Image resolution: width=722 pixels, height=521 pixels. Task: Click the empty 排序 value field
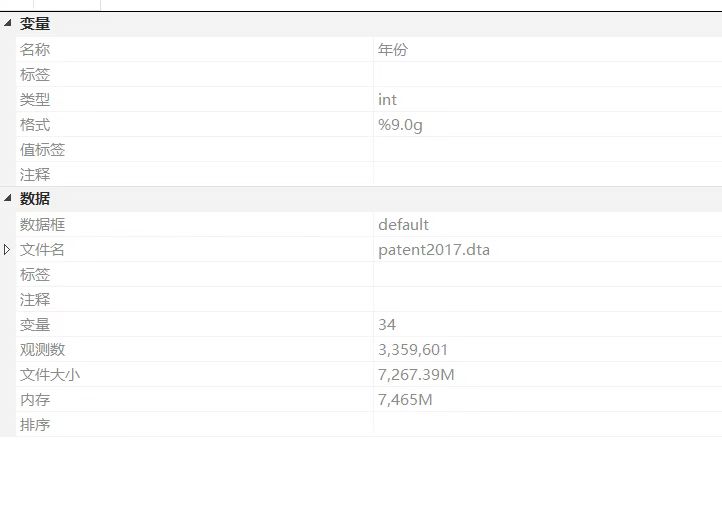[x=546, y=424]
